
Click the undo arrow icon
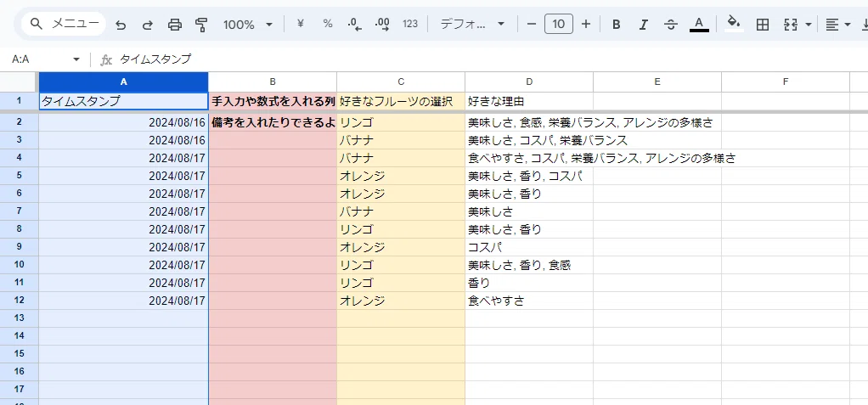click(121, 25)
